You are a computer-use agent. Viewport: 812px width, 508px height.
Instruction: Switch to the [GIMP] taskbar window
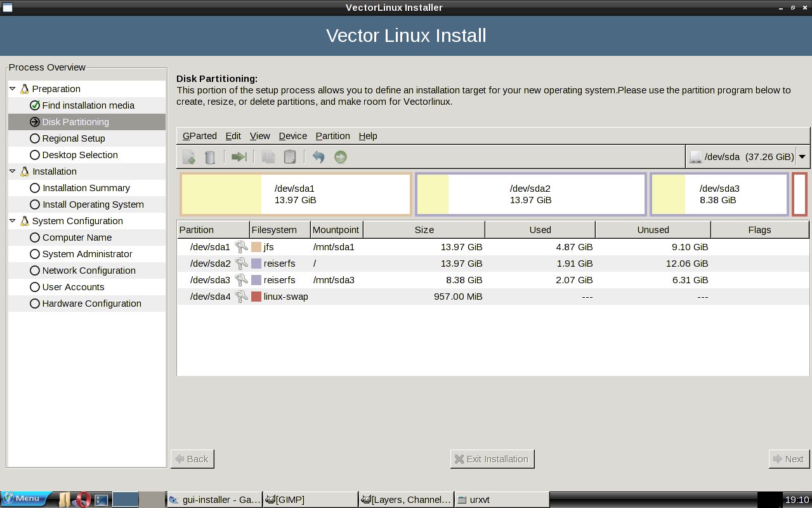pyautogui.click(x=310, y=500)
